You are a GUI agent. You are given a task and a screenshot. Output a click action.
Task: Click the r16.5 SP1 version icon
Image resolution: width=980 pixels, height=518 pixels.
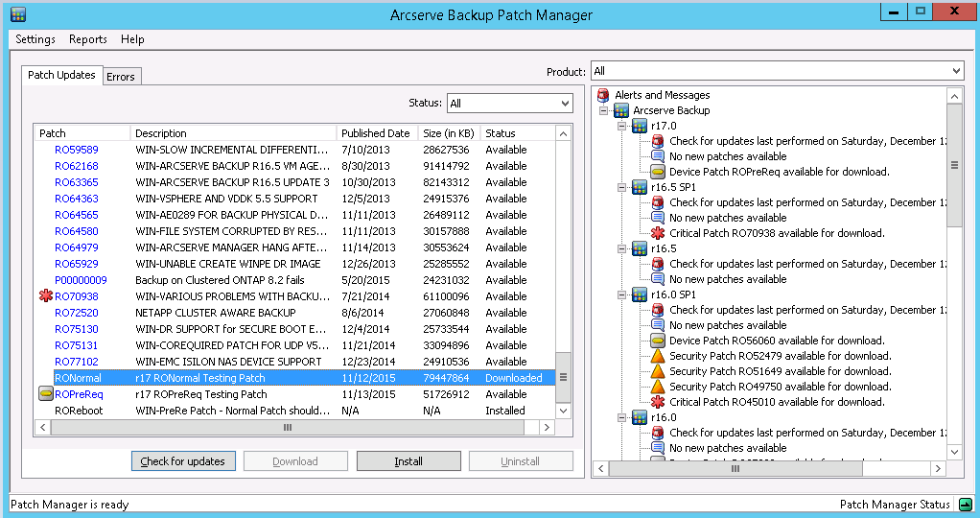tap(640, 187)
